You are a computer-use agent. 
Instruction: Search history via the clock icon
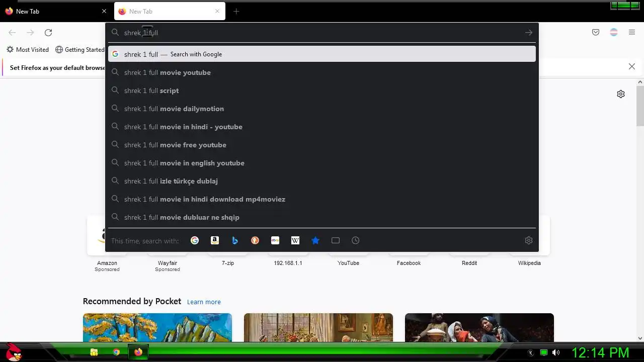tap(356, 240)
